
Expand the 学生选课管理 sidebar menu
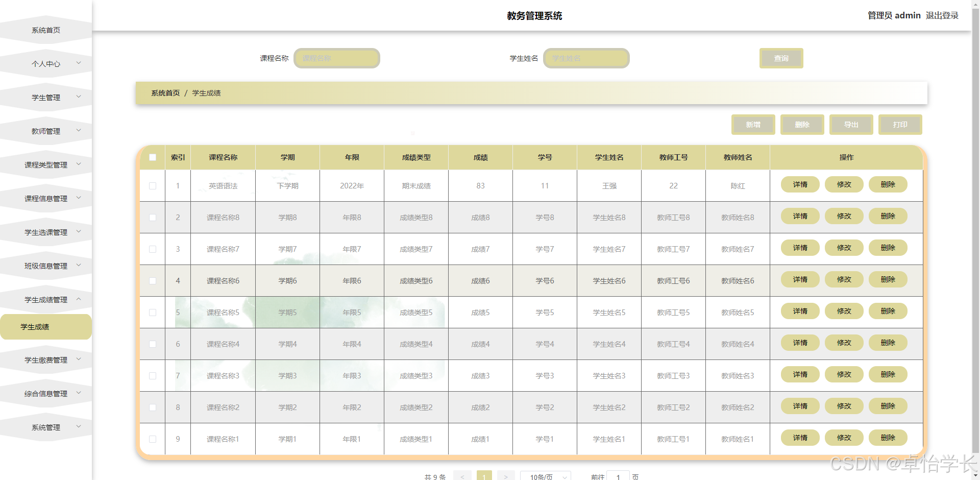(46, 232)
